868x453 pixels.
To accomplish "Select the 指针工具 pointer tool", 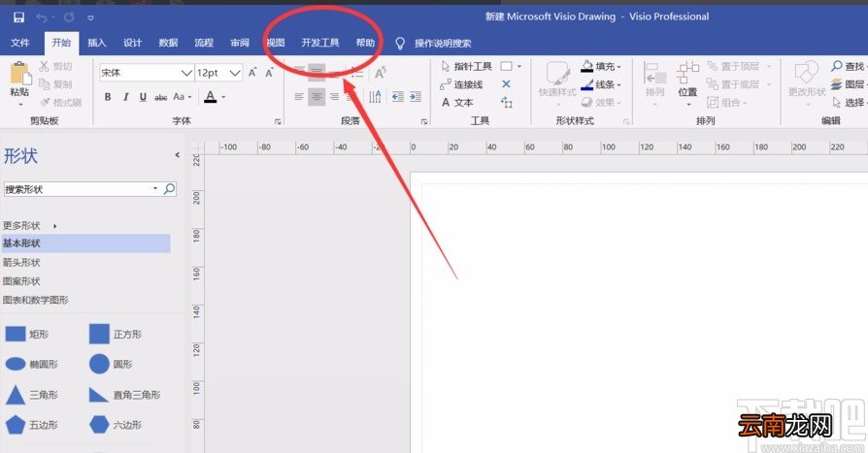I will coord(466,66).
